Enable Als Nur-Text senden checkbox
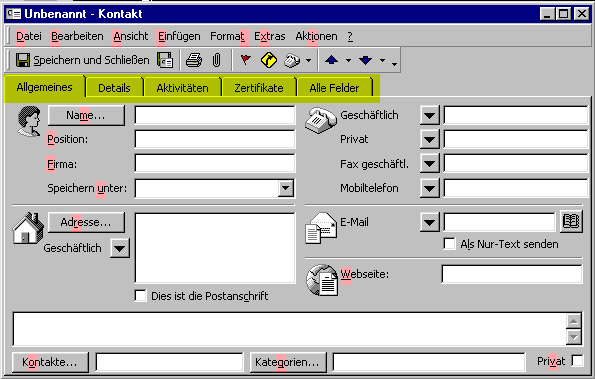Viewport: 595px width, 379px height. 449,244
